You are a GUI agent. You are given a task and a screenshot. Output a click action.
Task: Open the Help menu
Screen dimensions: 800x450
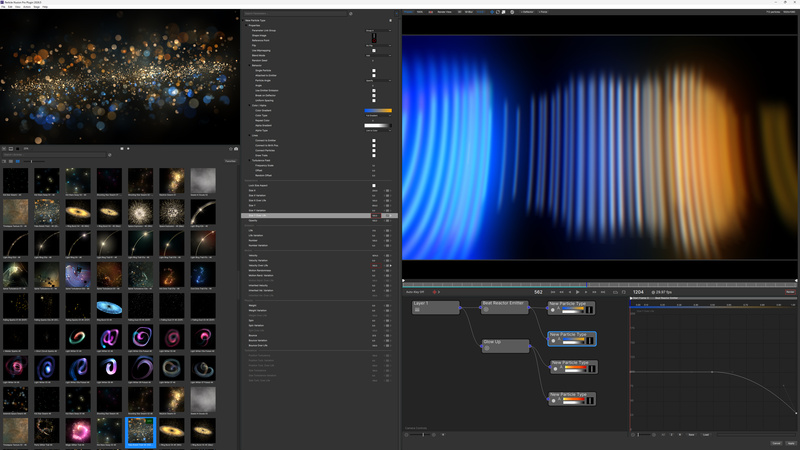pos(45,7)
